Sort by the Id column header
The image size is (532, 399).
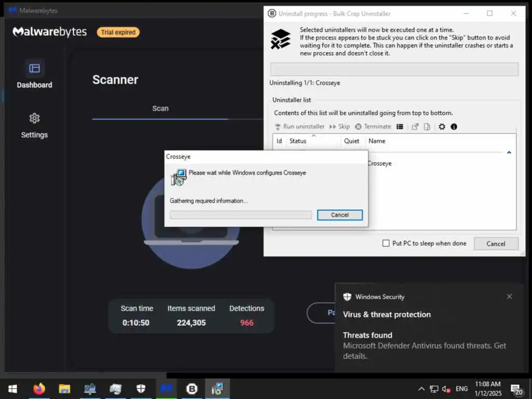tap(279, 141)
